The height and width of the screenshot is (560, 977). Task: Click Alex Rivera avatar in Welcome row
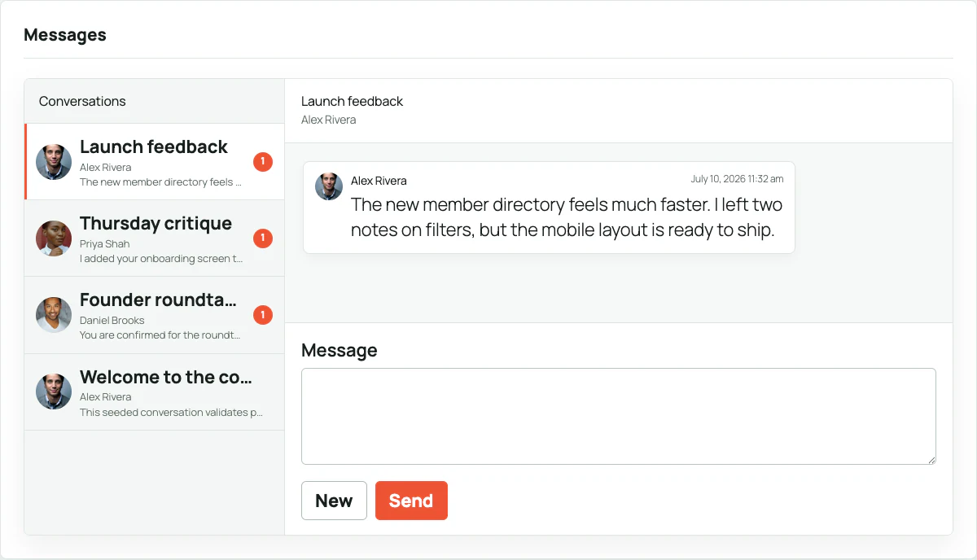pos(54,392)
